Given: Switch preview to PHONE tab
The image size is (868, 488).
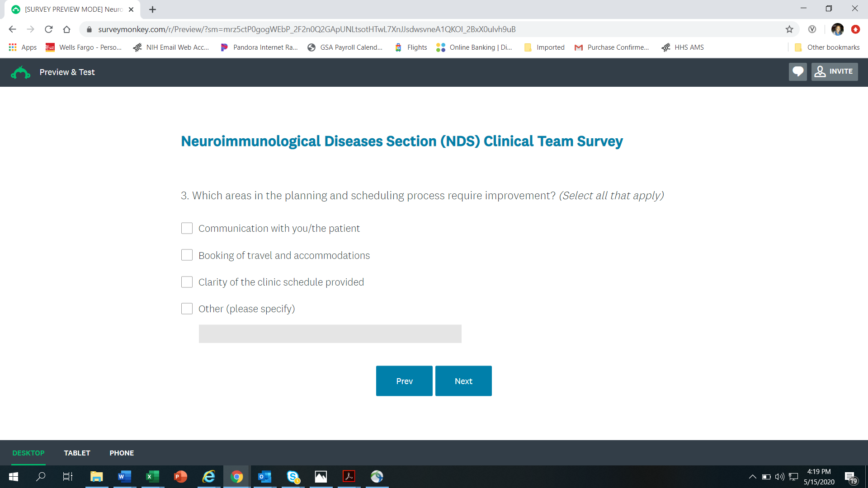Looking at the screenshot, I should 122,453.
